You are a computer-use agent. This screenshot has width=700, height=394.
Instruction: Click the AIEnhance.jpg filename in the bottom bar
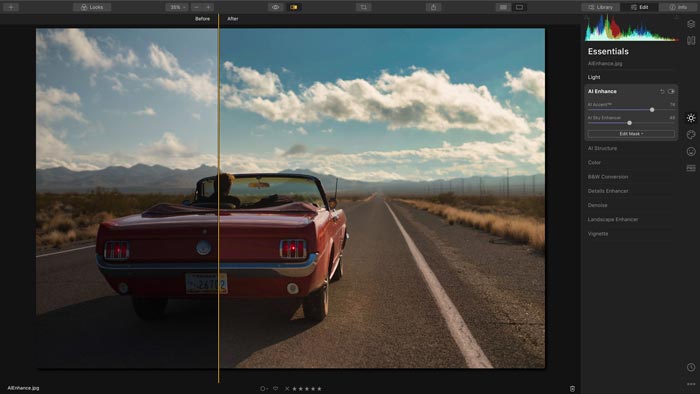click(23, 388)
